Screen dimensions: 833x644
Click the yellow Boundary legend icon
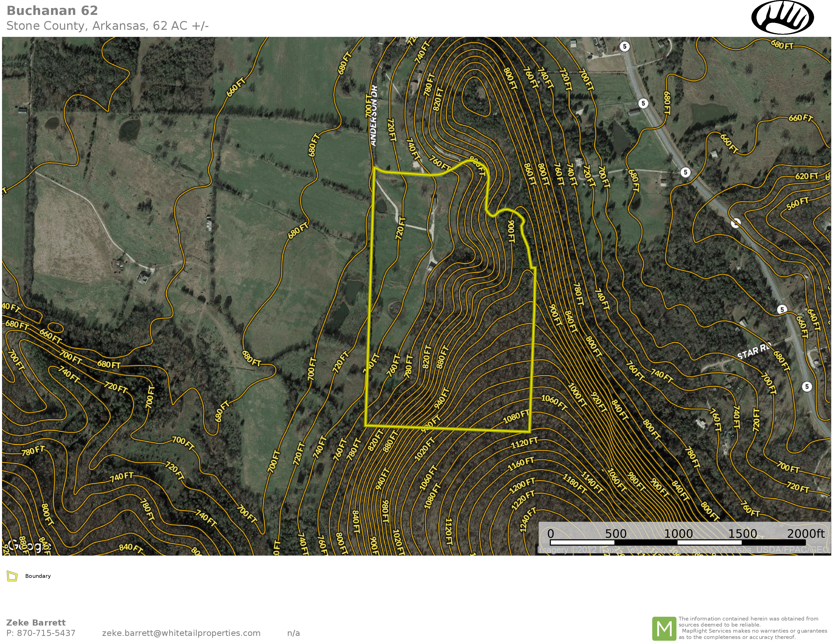tap(12, 576)
